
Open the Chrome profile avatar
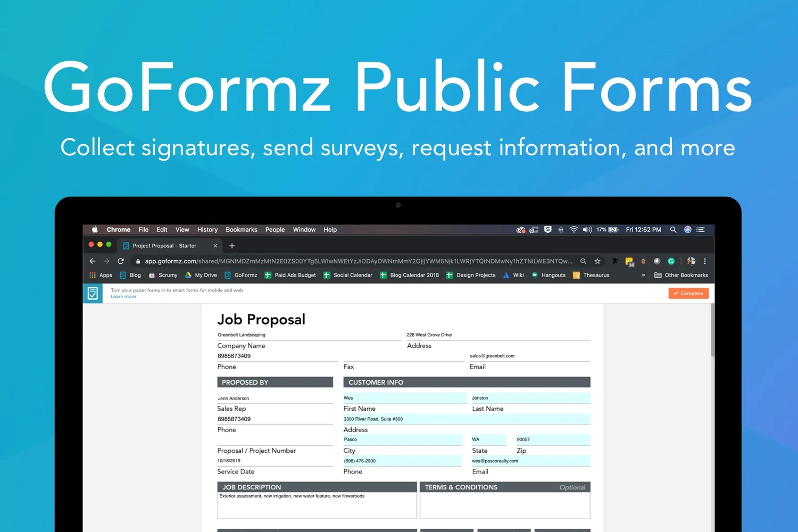coord(691,261)
